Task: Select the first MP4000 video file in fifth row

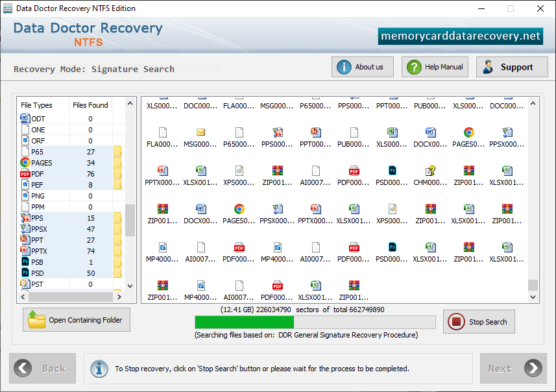Action: coord(162,248)
